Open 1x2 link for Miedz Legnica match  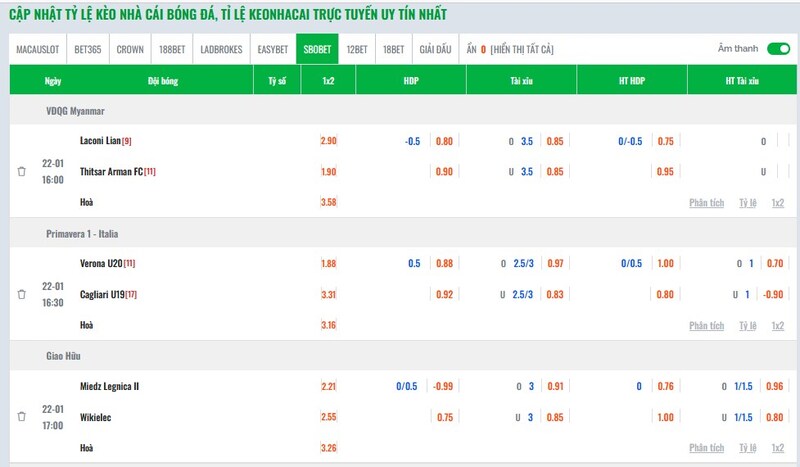pos(777,448)
